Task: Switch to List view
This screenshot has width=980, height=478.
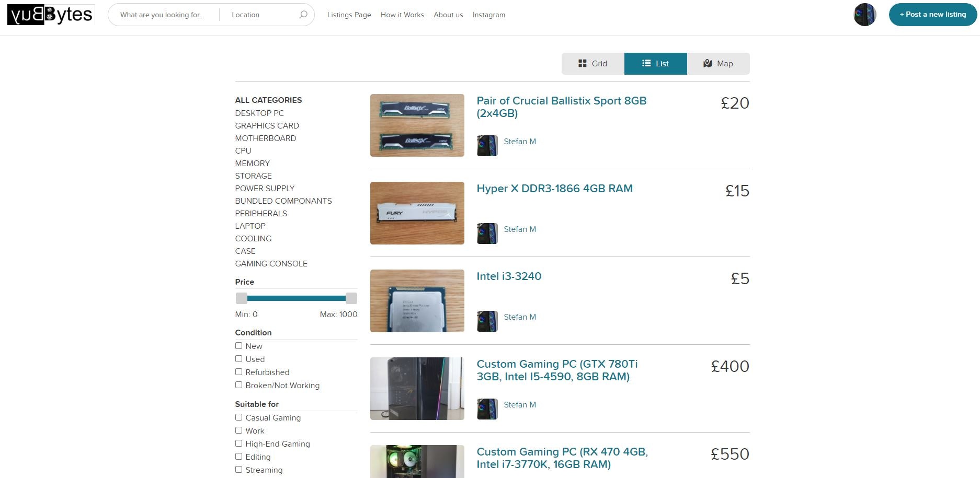Action: pyautogui.click(x=656, y=64)
